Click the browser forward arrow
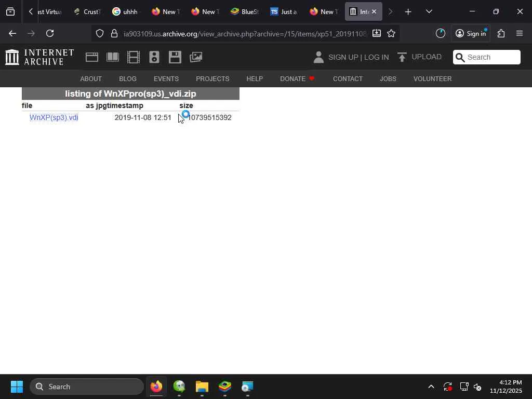This screenshot has height=399, width=532. [31, 33]
